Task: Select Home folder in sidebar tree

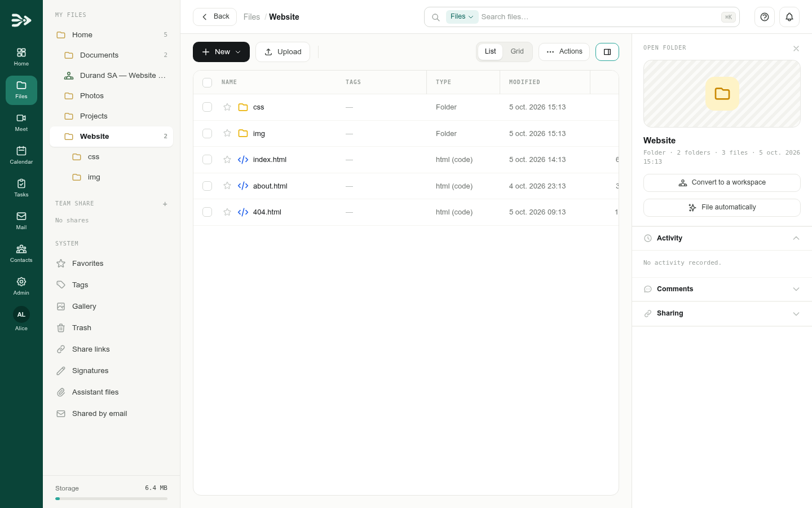Action: [112, 35]
